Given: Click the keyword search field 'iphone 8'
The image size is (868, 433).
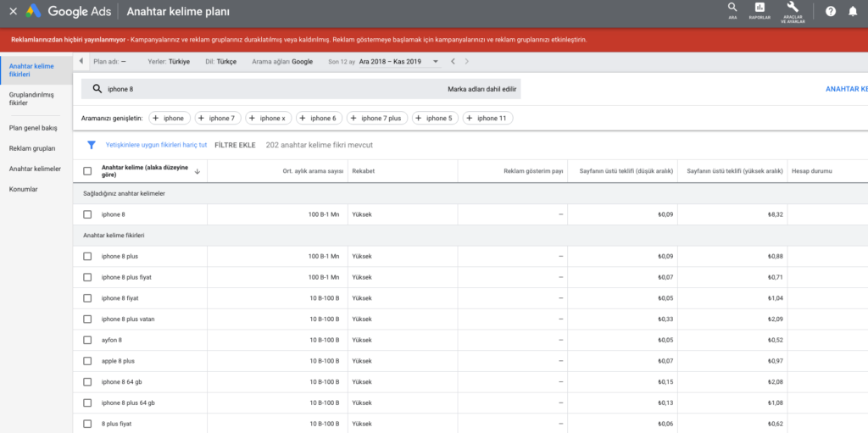Looking at the screenshot, I should click(x=301, y=89).
